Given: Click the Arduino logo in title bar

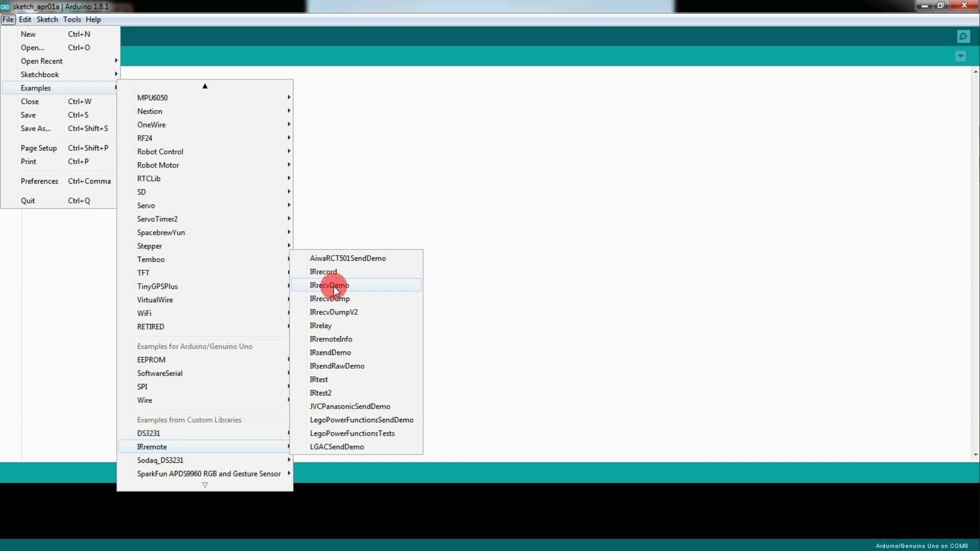Looking at the screenshot, I should point(5,7).
